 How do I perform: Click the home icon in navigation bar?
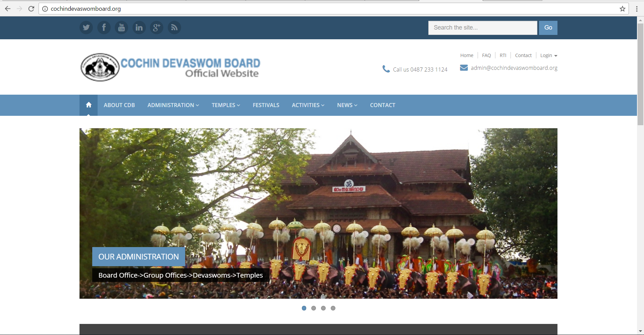pyautogui.click(x=89, y=105)
